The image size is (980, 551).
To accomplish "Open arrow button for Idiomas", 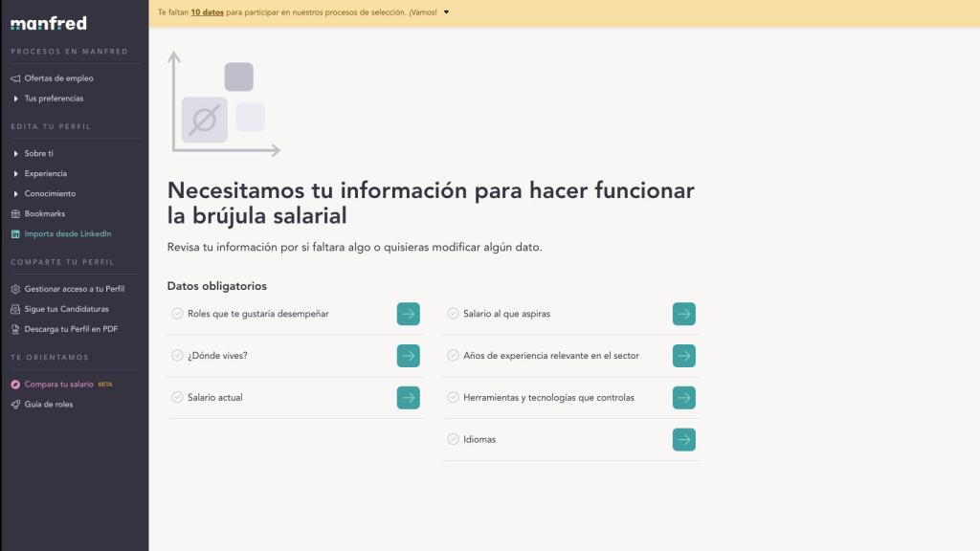I will 683,439.
